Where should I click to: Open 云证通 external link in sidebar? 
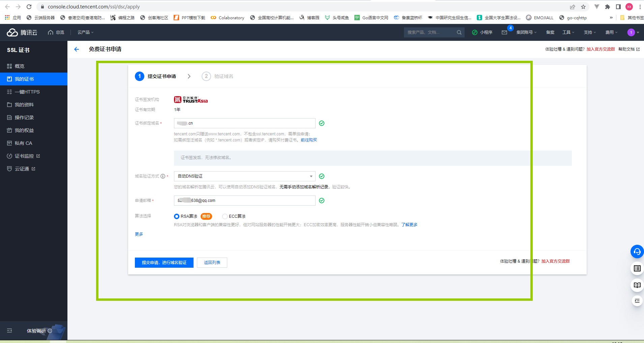tap(34, 169)
